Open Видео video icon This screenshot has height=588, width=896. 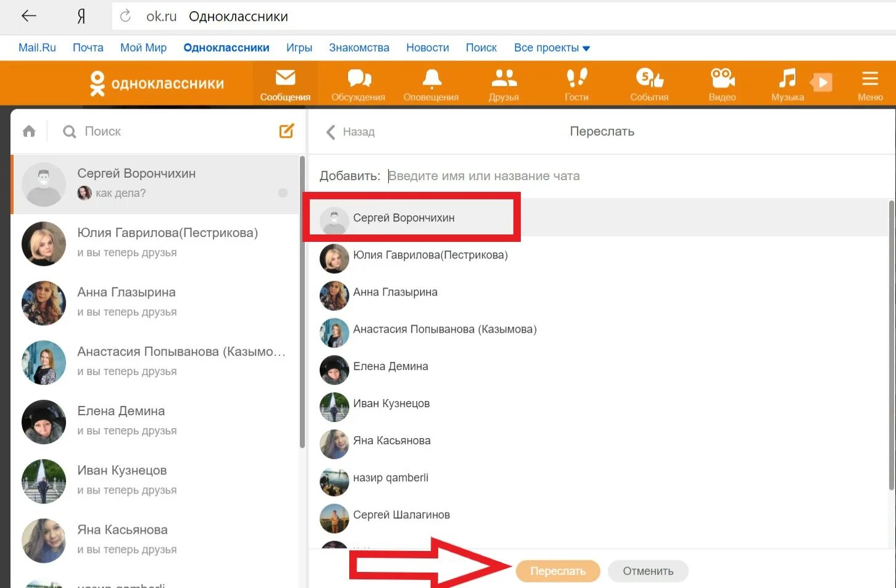[722, 84]
